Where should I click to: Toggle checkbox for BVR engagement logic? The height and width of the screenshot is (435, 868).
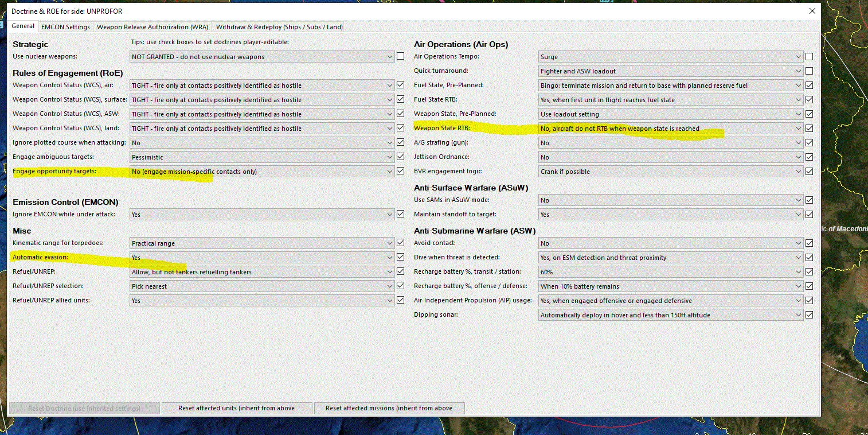click(x=809, y=171)
